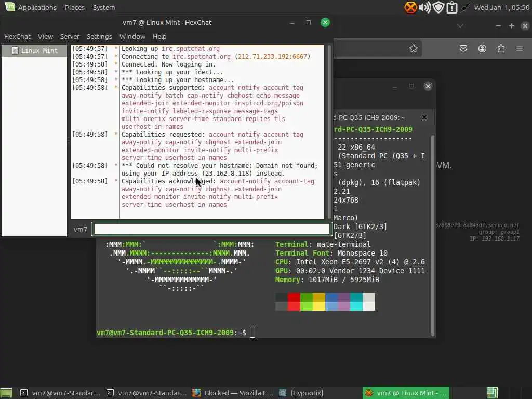
Task: Click the cyan color block in neofetch output
Action: tap(356, 302)
